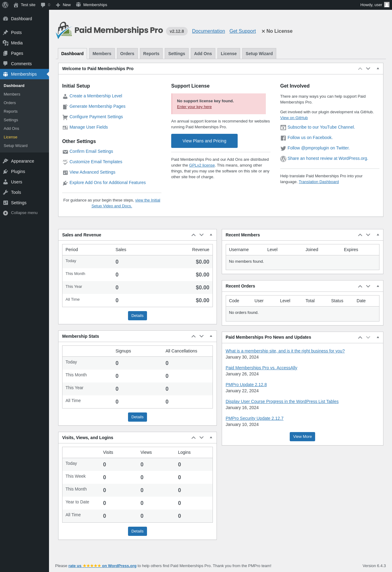This screenshot has width=392, height=572.
Task: Click the WordPress logo in admin bar
Action: click(x=5, y=5)
